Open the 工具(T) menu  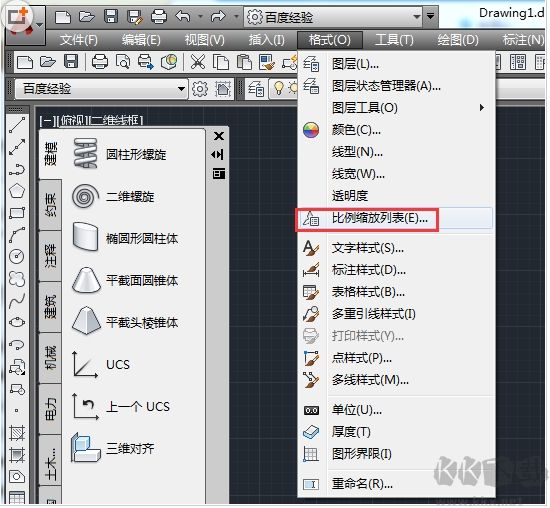click(394, 40)
